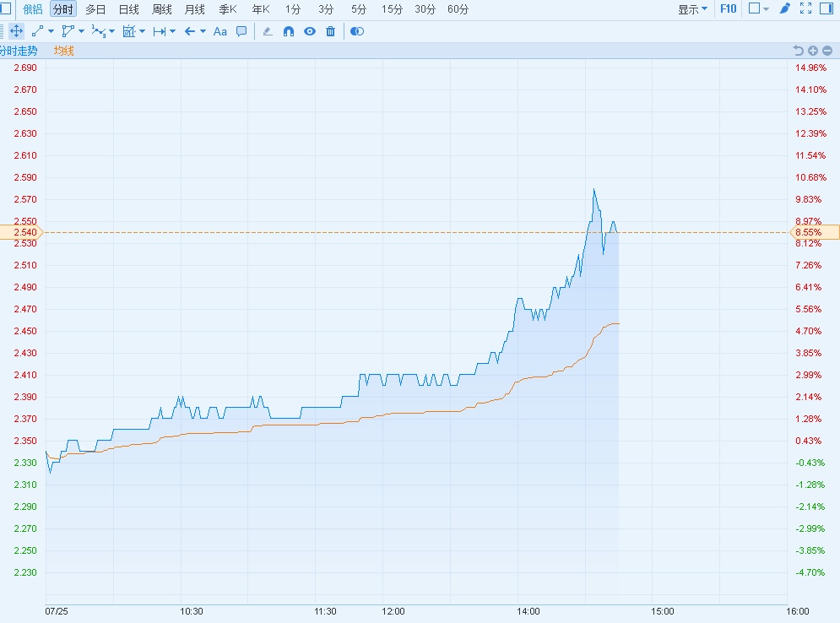The width and height of the screenshot is (840, 623).
Task: Select the move/crosshair cursor tool
Action: coord(16,31)
